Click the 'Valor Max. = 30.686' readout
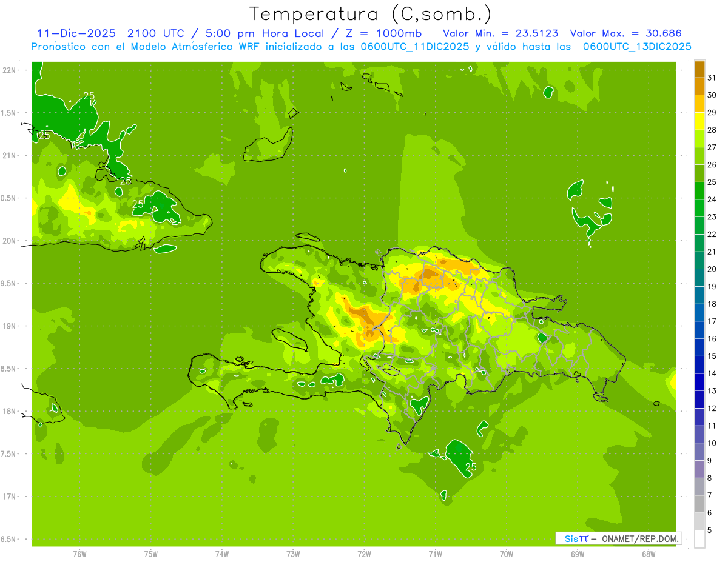Image resolution: width=728 pixels, height=562 pixels. click(626, 33)
